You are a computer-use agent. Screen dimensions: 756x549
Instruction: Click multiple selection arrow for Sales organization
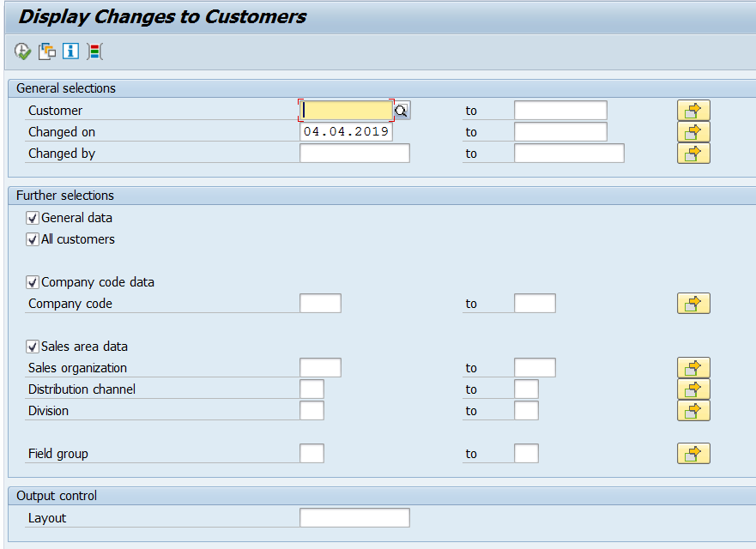(693, 368)
